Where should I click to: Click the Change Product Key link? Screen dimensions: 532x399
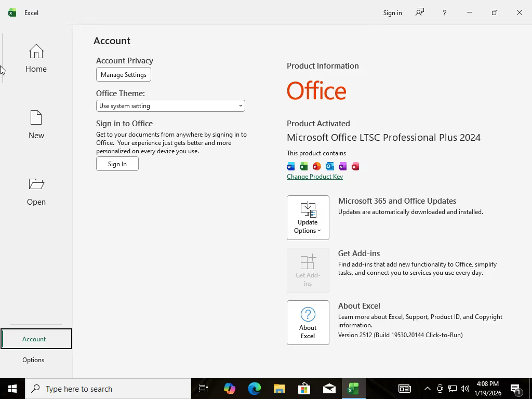click(x=315, y=177)
